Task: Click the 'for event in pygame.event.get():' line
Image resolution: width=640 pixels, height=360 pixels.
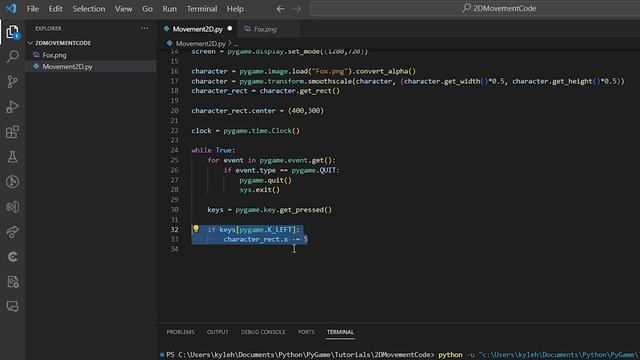Action: coord(271,160)
